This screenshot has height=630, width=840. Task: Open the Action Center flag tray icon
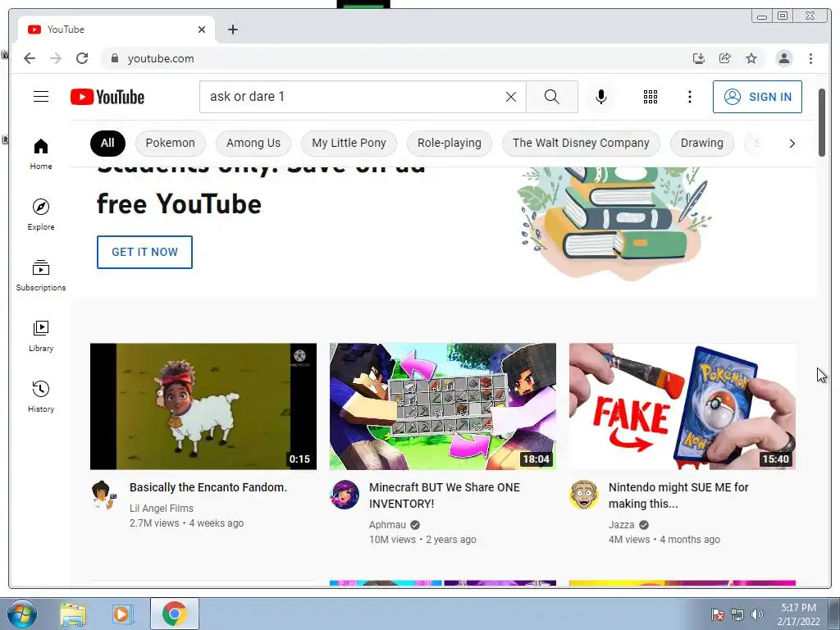pos(718,614)
